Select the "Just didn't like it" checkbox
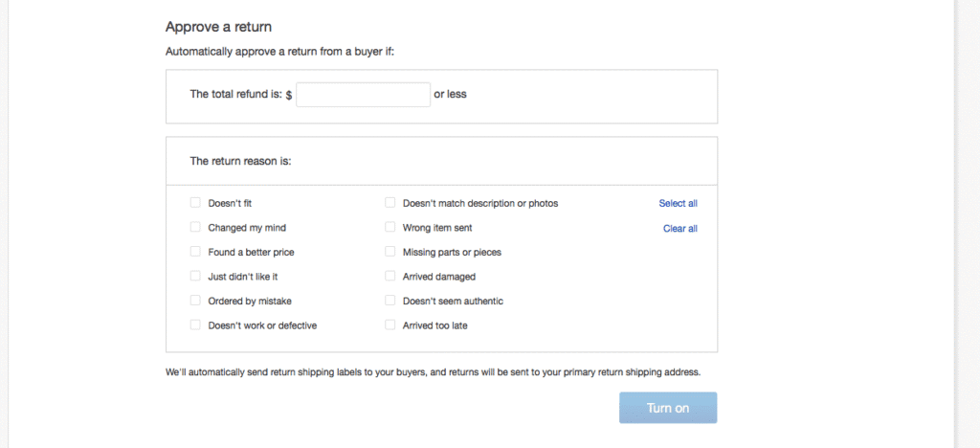The height and width of the screenshot is (448, 980). pyautogui.click(x=195, y=277)
